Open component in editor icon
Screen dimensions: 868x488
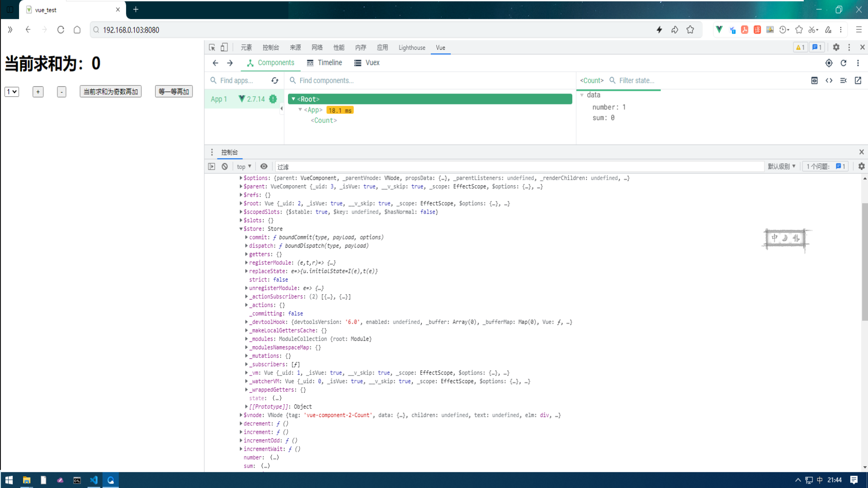pos(858,80)
